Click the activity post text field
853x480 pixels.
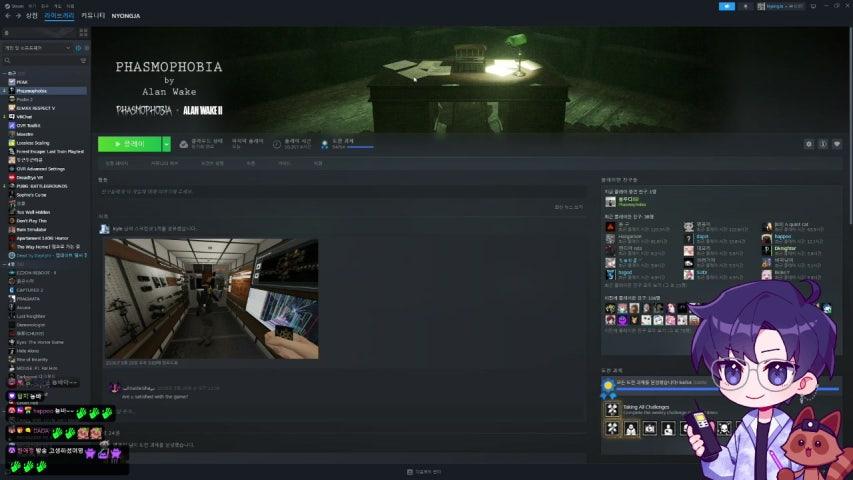click(x=343, y=192)
